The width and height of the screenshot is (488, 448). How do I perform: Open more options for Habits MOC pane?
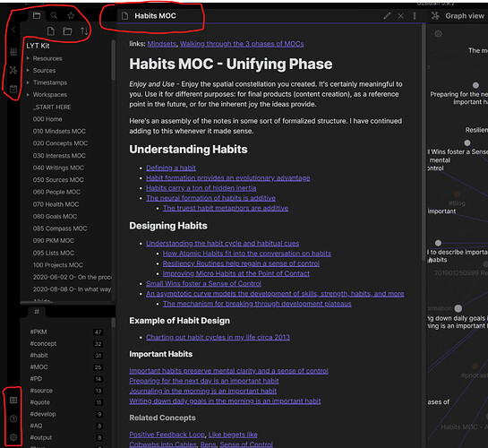click(415, 16)
